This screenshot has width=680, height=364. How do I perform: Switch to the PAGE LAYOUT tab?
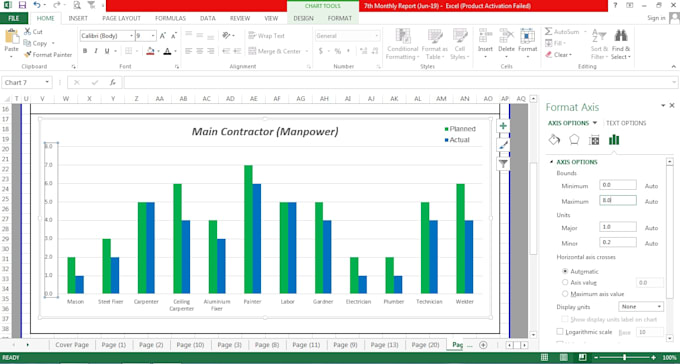121,18
